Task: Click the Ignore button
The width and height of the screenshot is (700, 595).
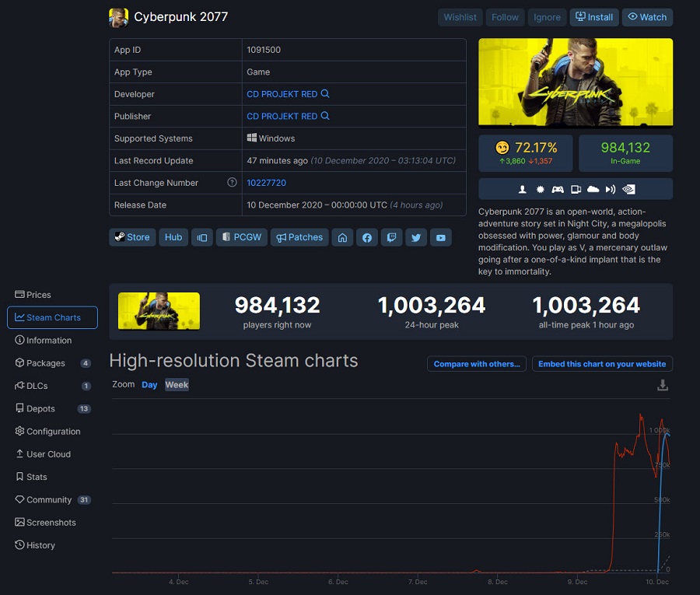Action: pos(547,17)
